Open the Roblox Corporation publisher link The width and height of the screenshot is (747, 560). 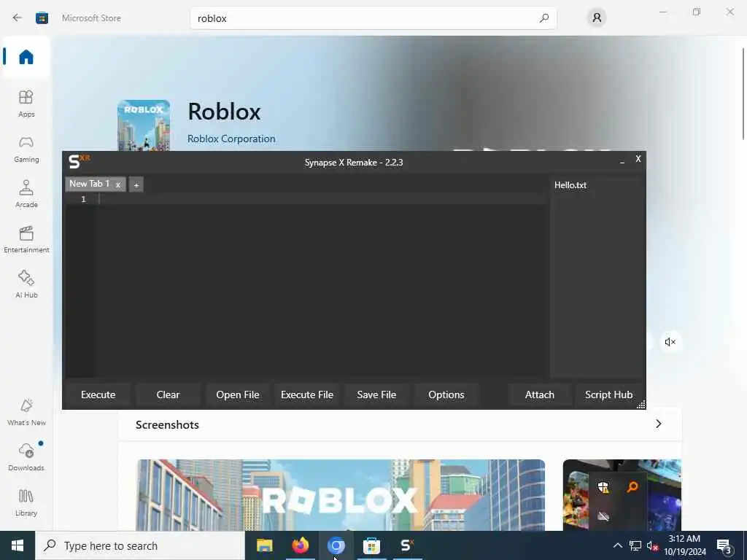coord(231,139)
